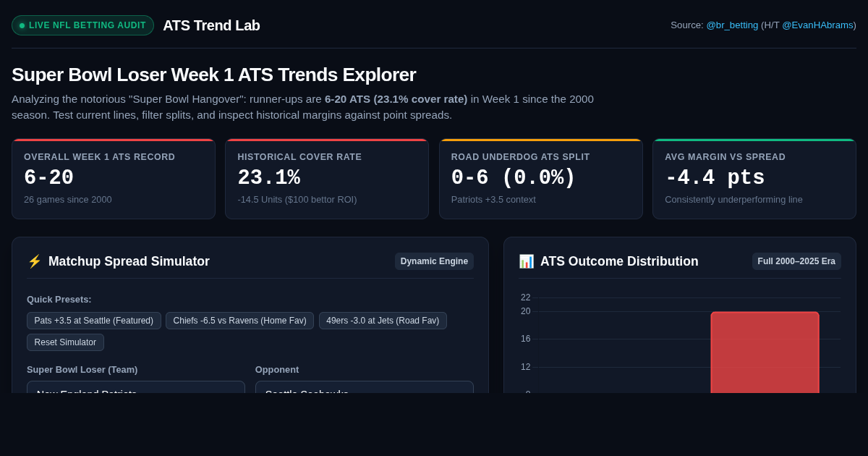The width and height of the screenshot is (868, 456).
Task: Click the Live NFL Betting Audit badge
Action: 82,25
